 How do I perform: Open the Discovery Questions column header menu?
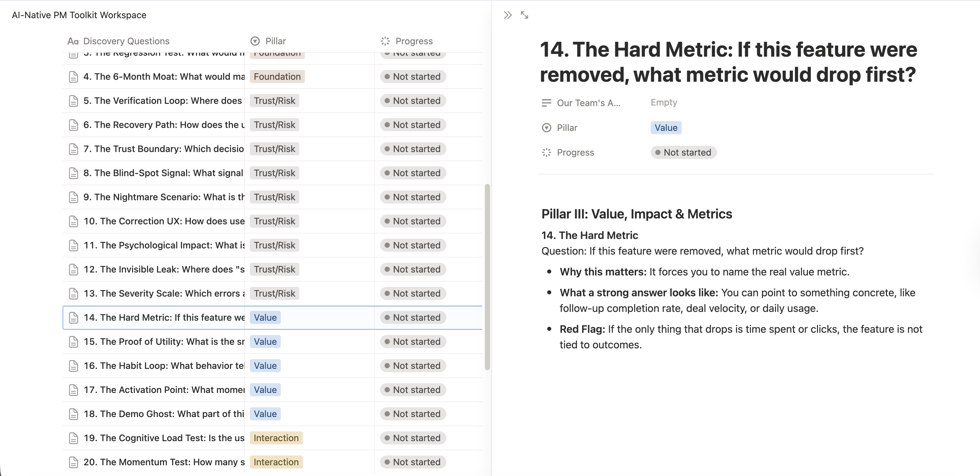pos(126,41)
